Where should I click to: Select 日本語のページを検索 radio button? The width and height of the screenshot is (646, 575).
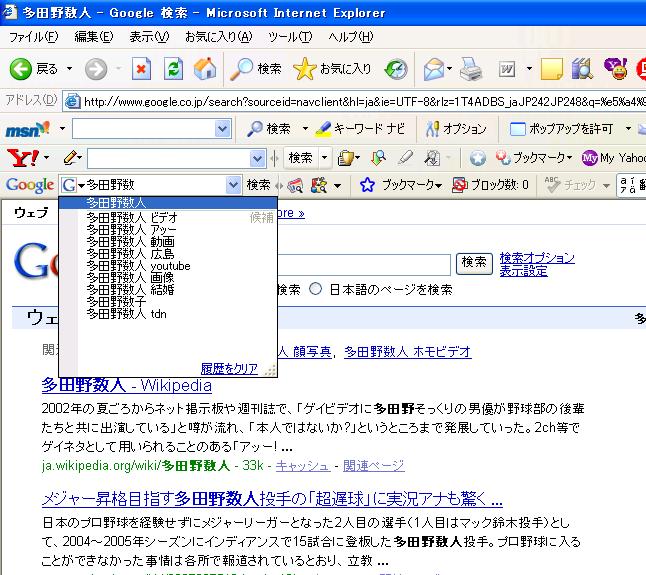pos(315,289)
